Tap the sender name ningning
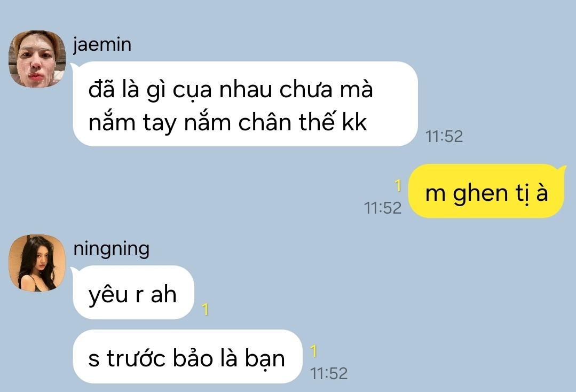Viewport: 576px width, 392px height. tap(112, 249)
